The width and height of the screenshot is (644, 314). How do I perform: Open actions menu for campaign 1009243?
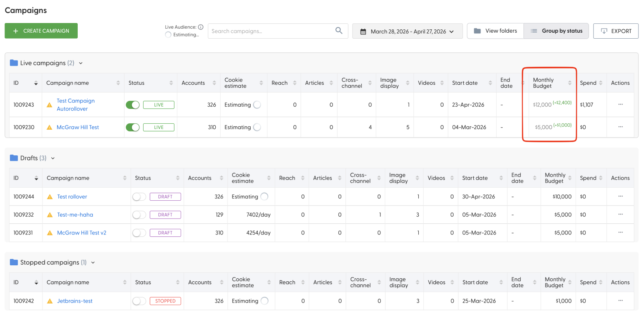coord(620,104)
